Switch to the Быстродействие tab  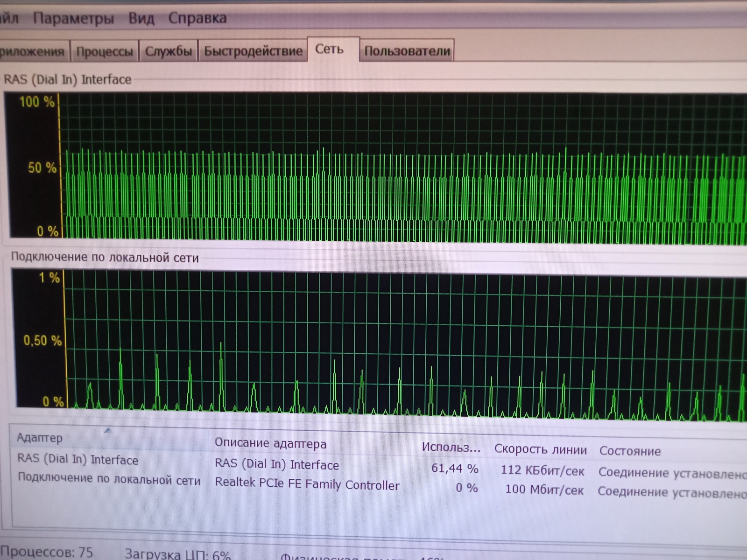(253, 50)
